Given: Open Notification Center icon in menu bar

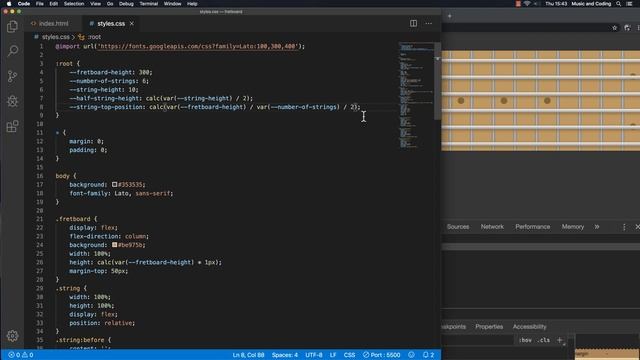Looking at the screenshot, I should pyautogui.click(x=629, y=4).
